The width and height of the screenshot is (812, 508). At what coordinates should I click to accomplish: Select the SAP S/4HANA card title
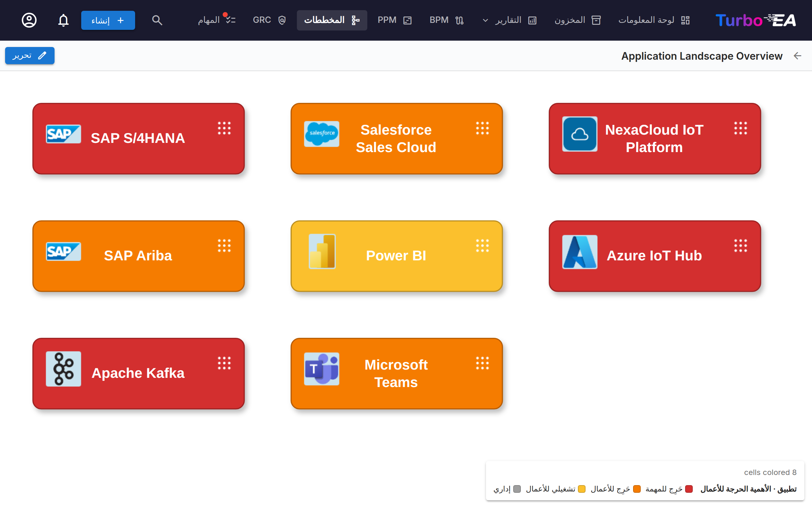pos(138,138)
